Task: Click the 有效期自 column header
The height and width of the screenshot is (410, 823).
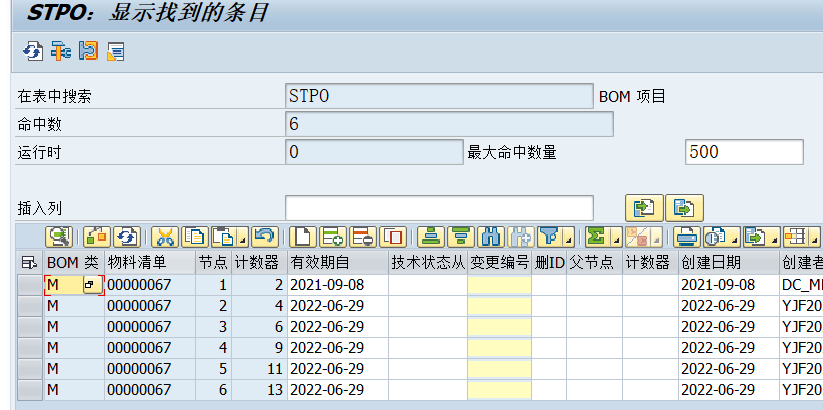Action: 338,262
